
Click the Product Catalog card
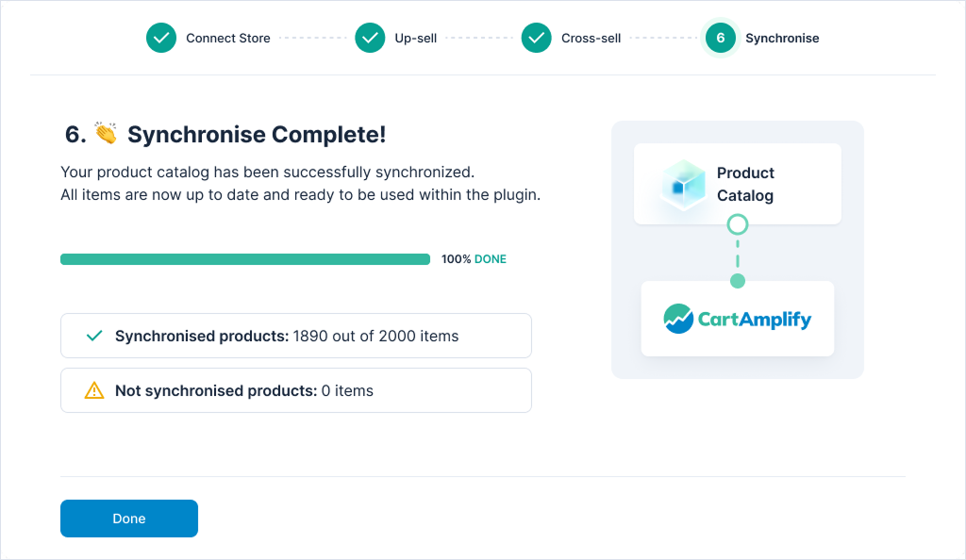738,184
